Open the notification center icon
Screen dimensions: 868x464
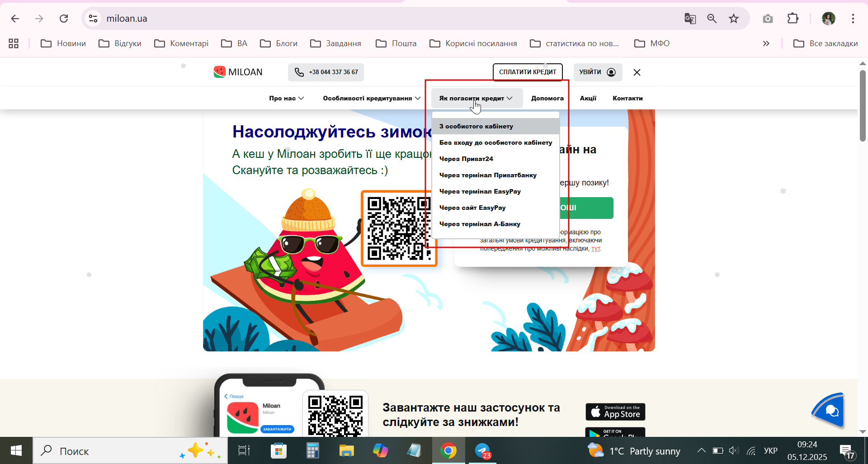(x=847, y=451)
